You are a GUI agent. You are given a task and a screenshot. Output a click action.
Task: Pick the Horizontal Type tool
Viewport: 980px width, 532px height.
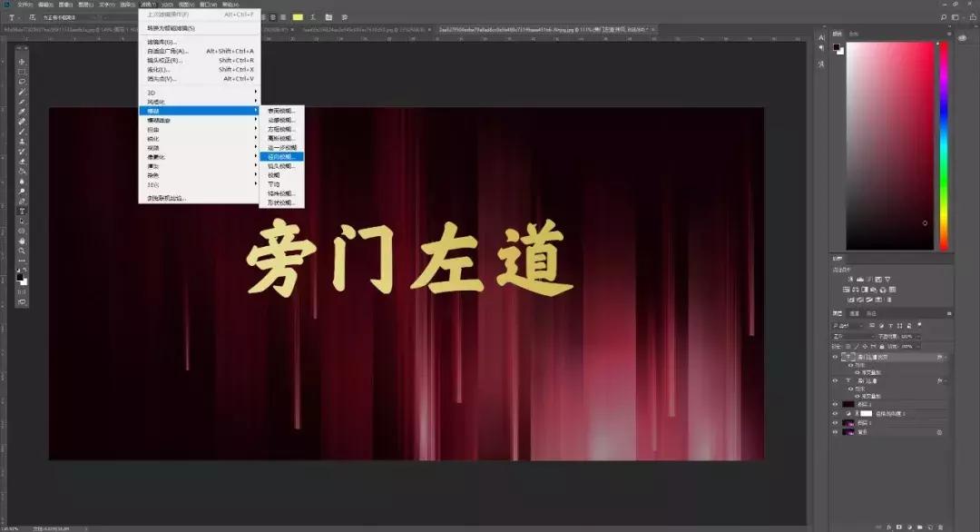click(22, 211)
